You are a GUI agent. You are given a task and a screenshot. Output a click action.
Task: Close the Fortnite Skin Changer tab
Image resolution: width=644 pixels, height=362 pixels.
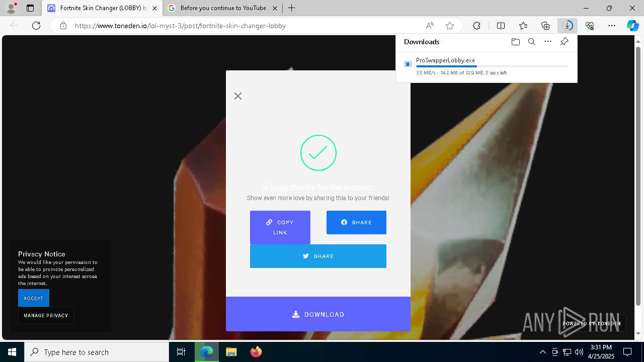[x=154, y=8]
